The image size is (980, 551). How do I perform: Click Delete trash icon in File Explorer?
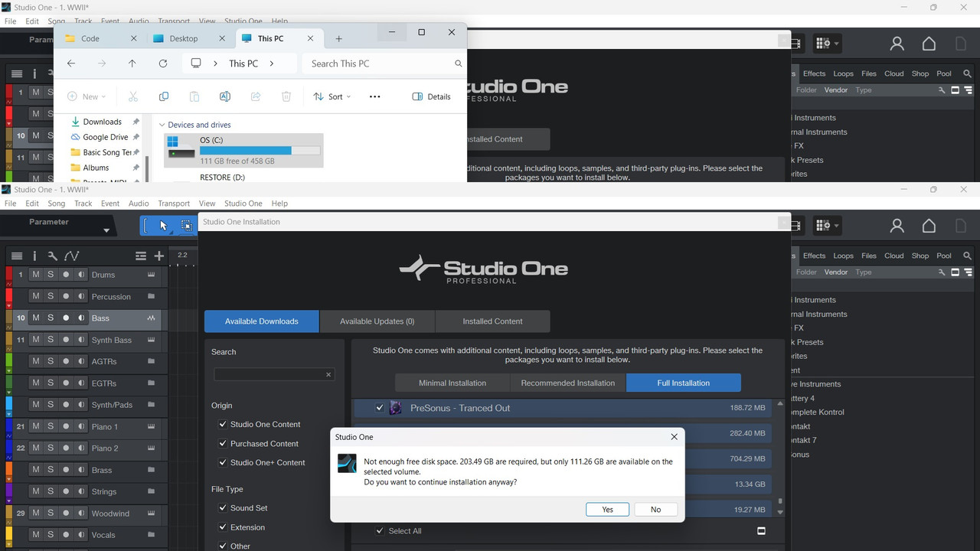(286, 96)
